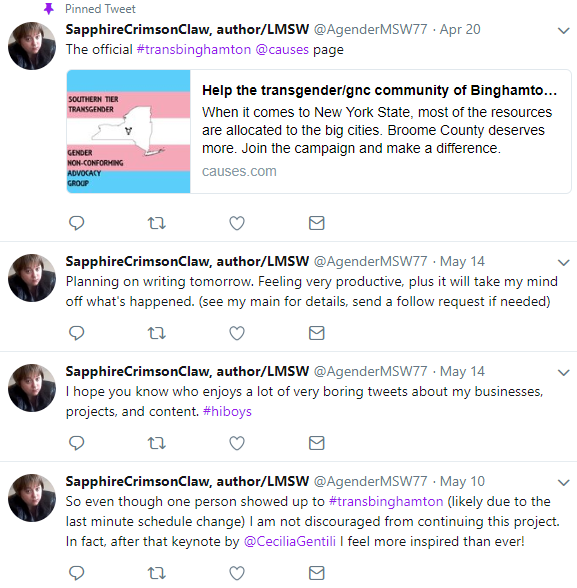This screenshot has width=577, height=588.
Task: Retweet the #hiboys tweet
Action: [157, 443]
